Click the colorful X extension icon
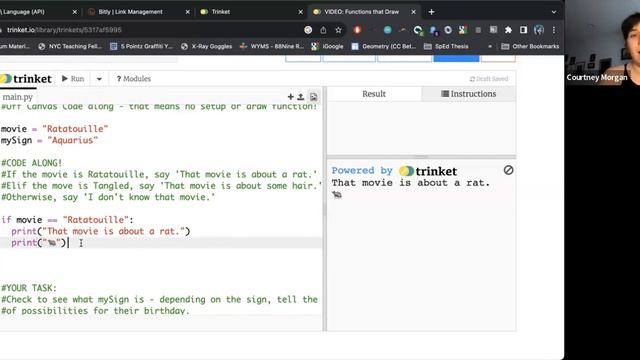The height and width of the screenshot is (360, 640). (462, 30)
